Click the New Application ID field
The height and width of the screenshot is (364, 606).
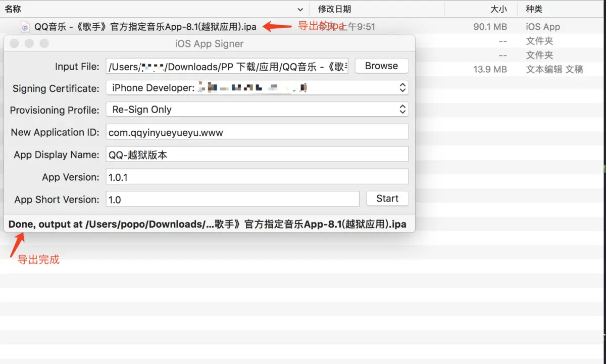coord(257,132)
